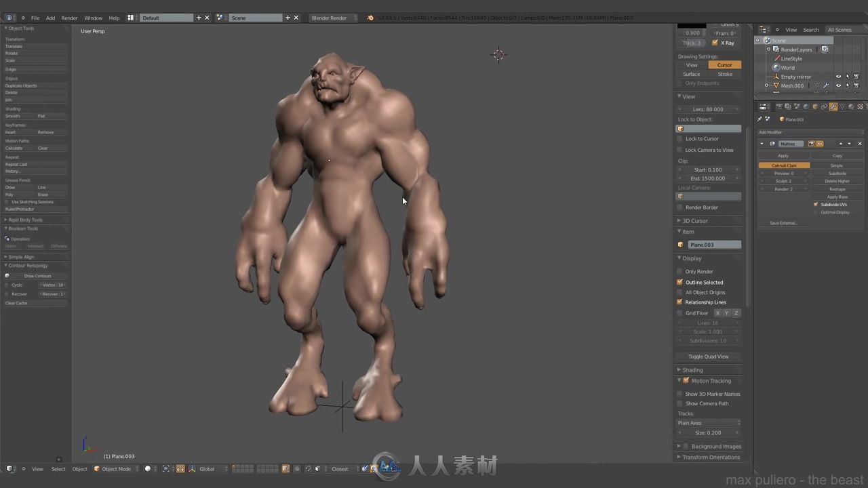Enable Only Render checkbox

pyautogui.click(x=680, y=272)
